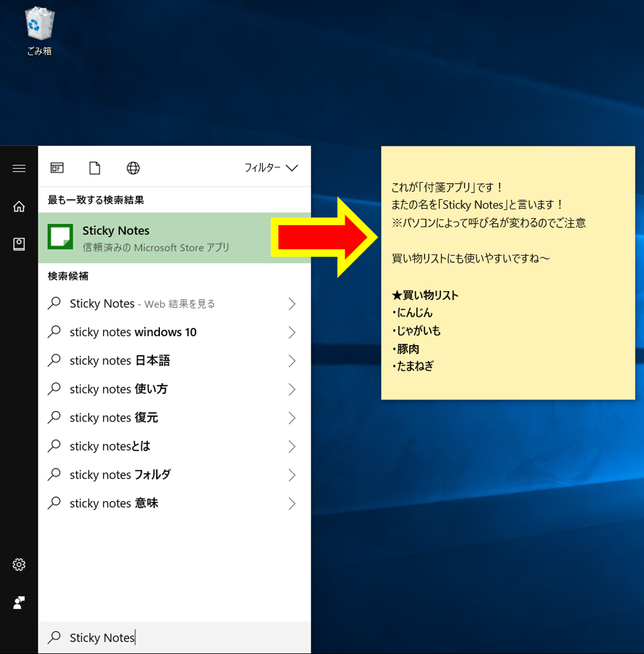Expand arrow for 'sticky notes windows 10'

tap(292, 332)
